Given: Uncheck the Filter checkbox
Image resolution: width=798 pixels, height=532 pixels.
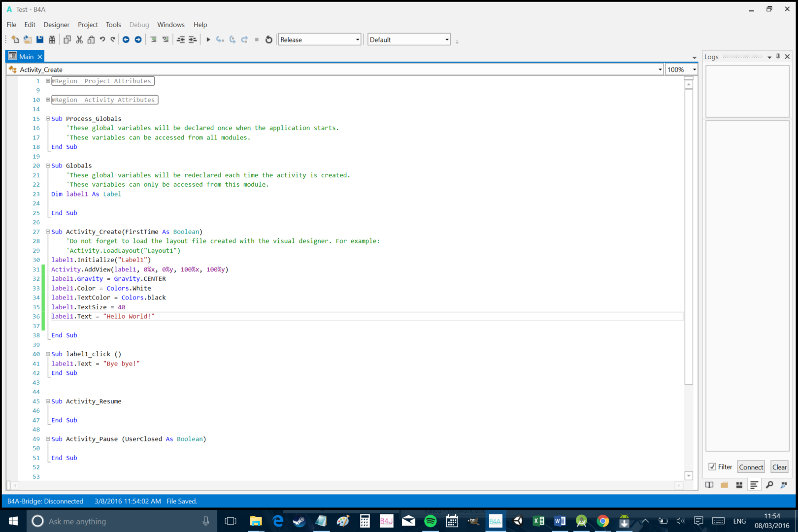Looking at the screenshot, I should (x=712, y=466).
